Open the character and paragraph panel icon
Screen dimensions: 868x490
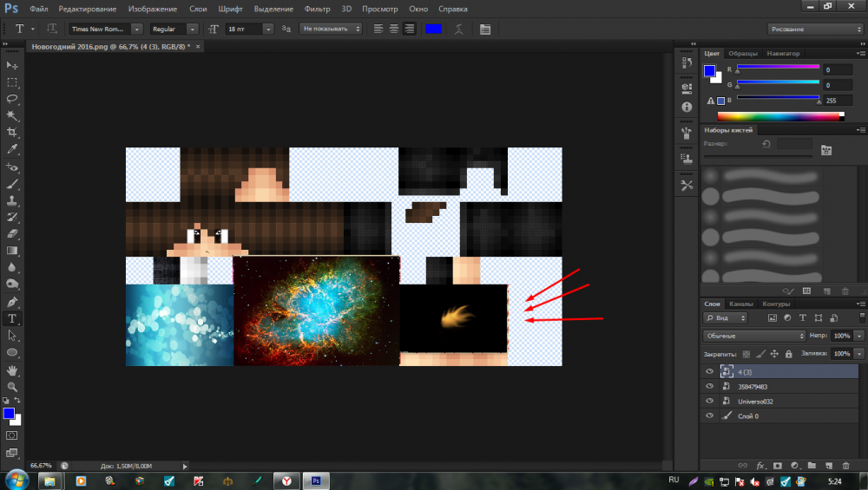click(x=484, y=29)
